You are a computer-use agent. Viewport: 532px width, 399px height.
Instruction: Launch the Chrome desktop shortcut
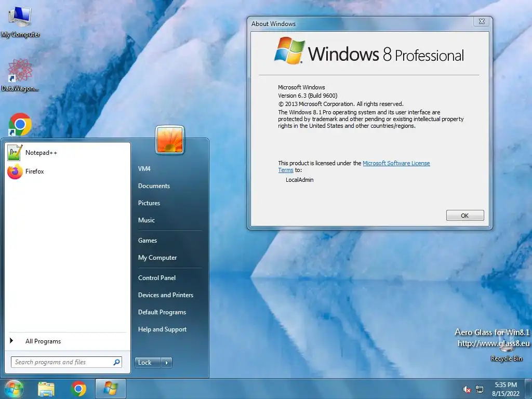[x=20, y=124]
